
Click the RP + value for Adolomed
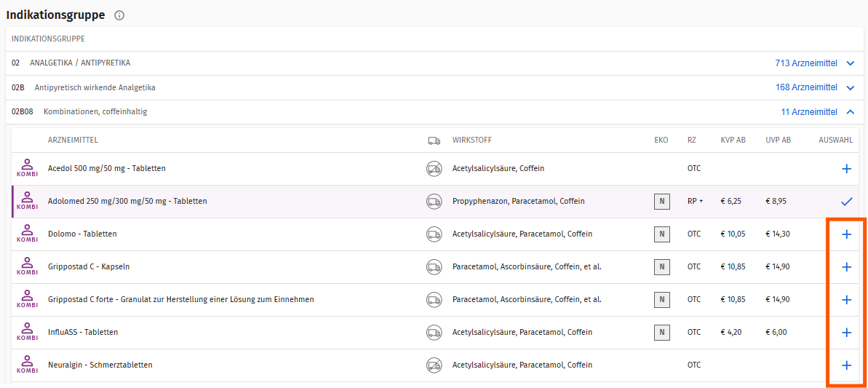point(696,201)
